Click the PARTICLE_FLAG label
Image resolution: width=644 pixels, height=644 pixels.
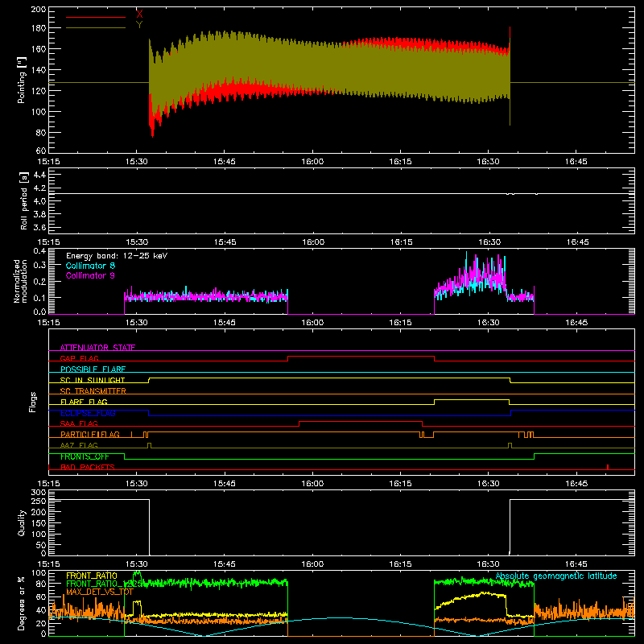pyautogui.click(x=90, y=434)
